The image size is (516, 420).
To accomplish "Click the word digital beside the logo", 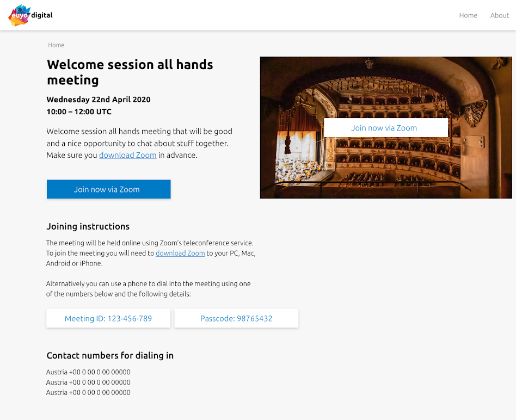I will pyautogui.click(x=42, y=15).
